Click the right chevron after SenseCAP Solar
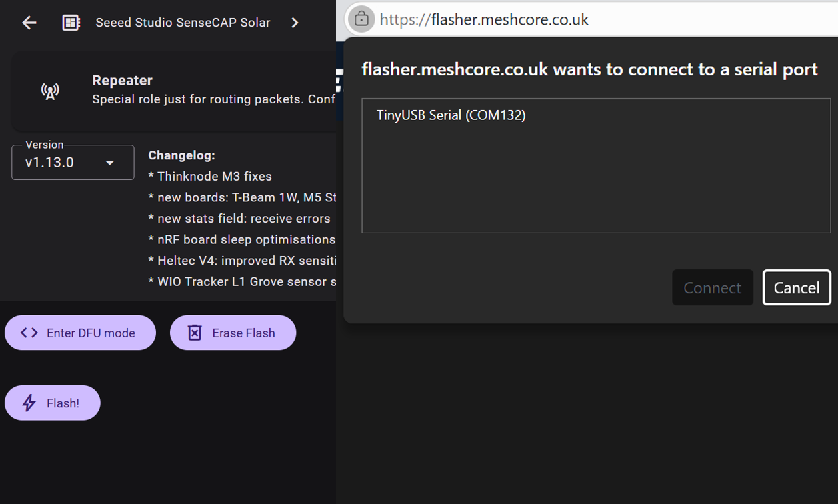The height and width of the screenshot is (504, 838). 295,23
